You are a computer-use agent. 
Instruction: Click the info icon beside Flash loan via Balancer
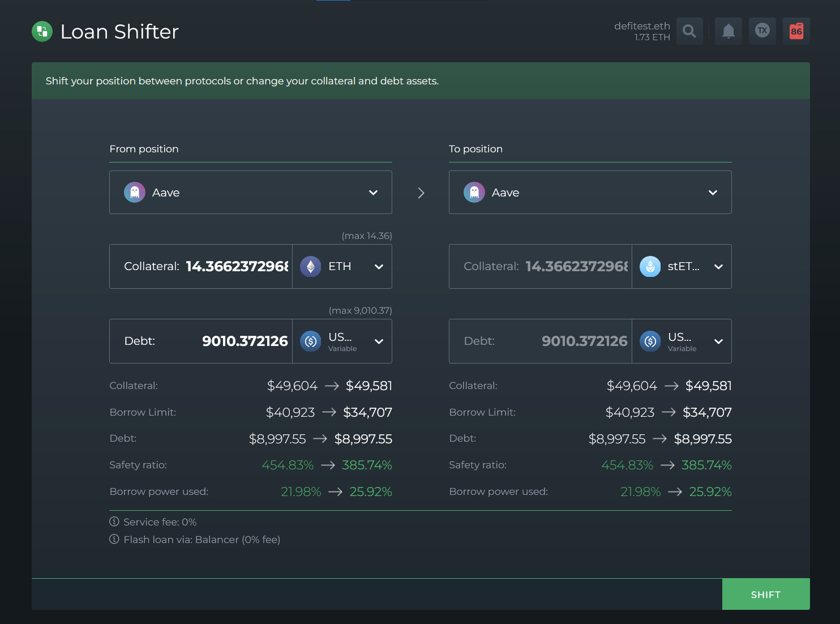114,539
